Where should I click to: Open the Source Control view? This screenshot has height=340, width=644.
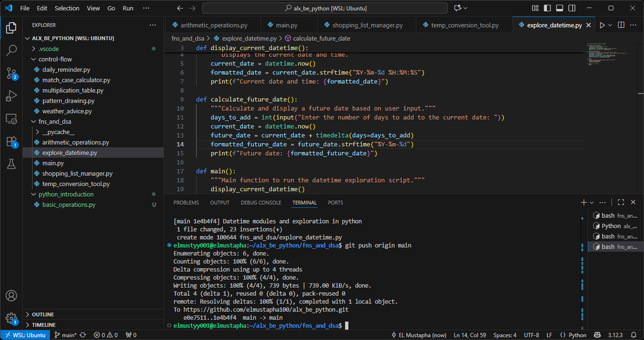(11, 74)
